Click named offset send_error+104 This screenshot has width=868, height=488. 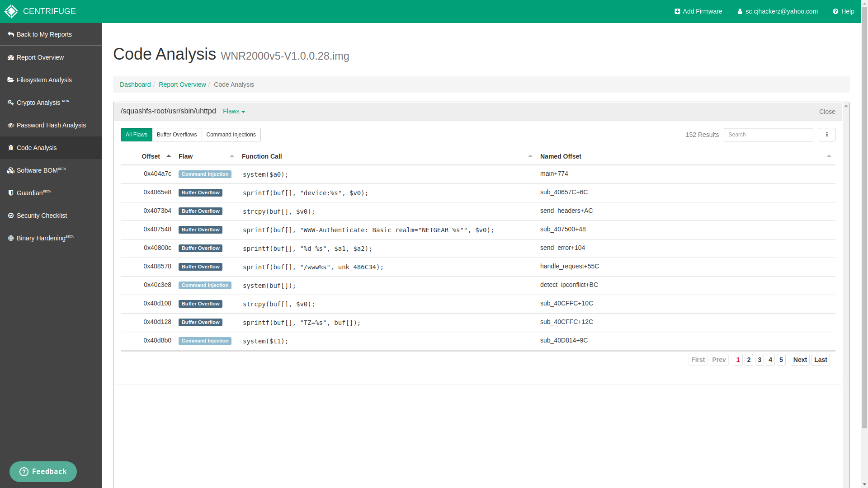(562, 248)
